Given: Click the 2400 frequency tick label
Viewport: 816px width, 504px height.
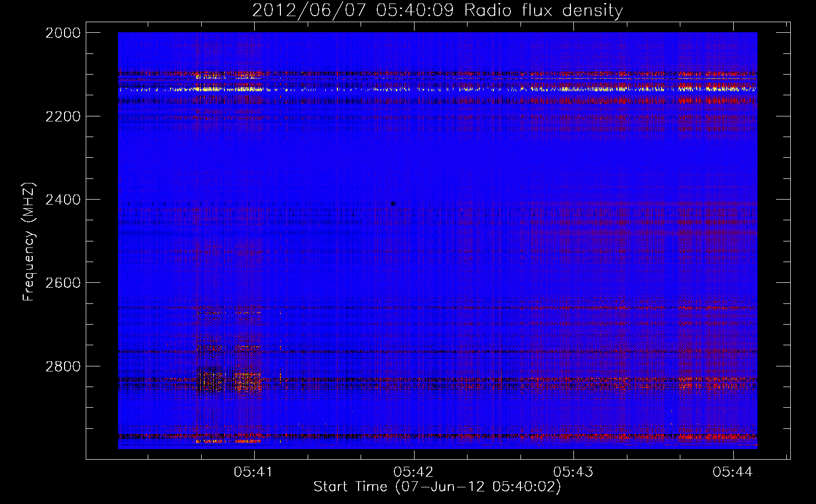Looking at the screenshot, I should (x=63, y=200).
